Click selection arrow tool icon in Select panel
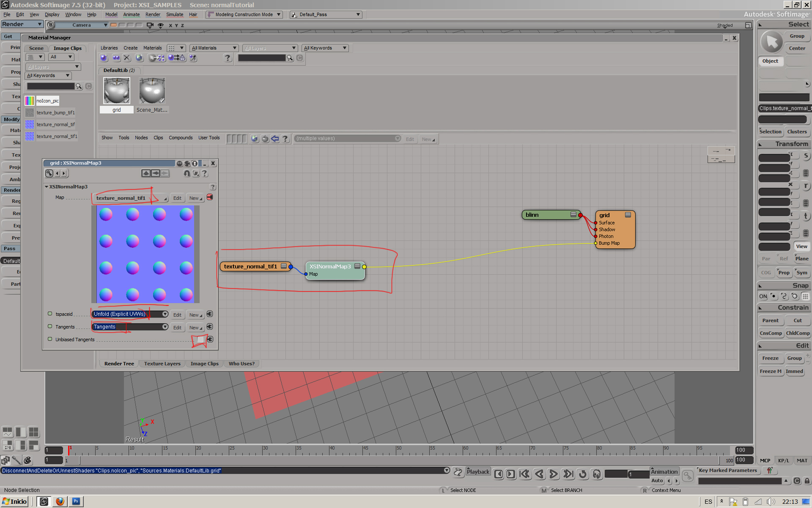The height and width of the screenshot is (508, 812). pyautogui.click(x=772, y=42)
